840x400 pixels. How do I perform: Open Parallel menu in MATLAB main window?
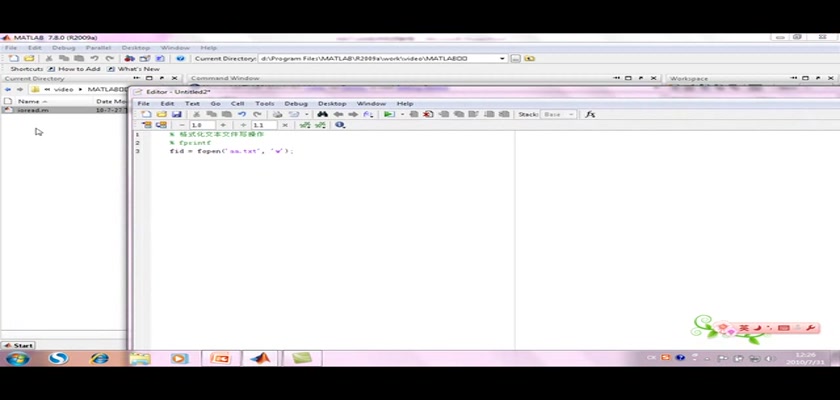point(98,48)
